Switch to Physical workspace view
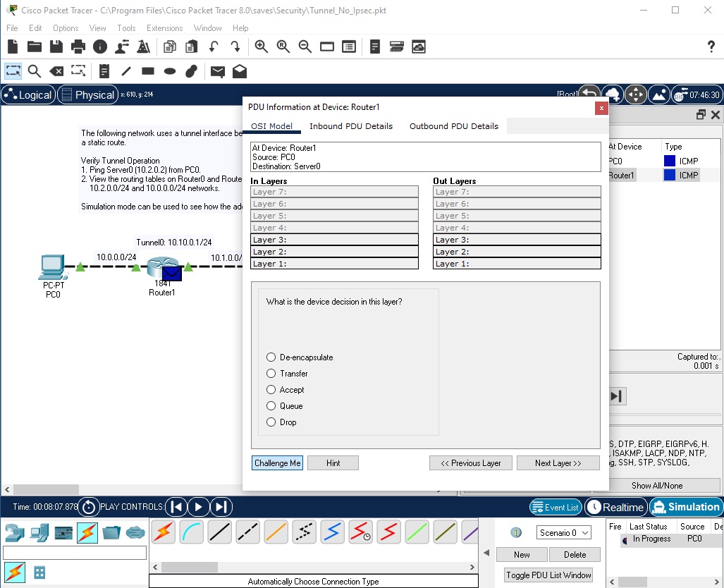 coord(87,95)
